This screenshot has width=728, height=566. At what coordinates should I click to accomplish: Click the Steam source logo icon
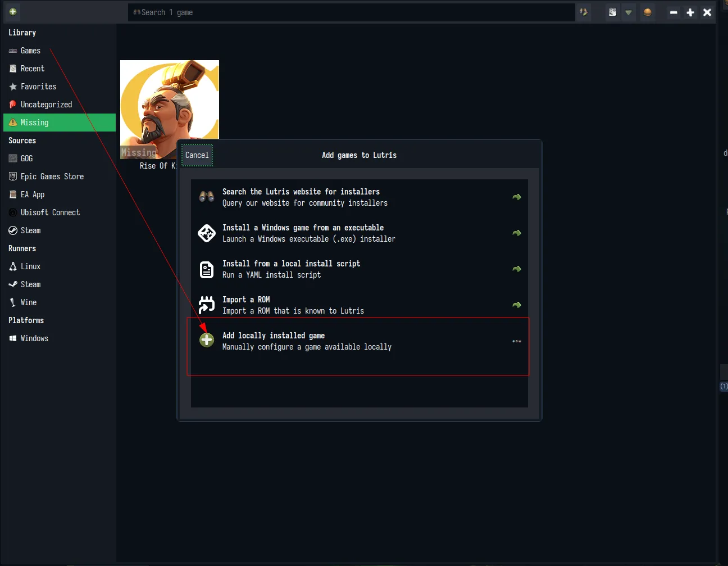pos(13,230)
